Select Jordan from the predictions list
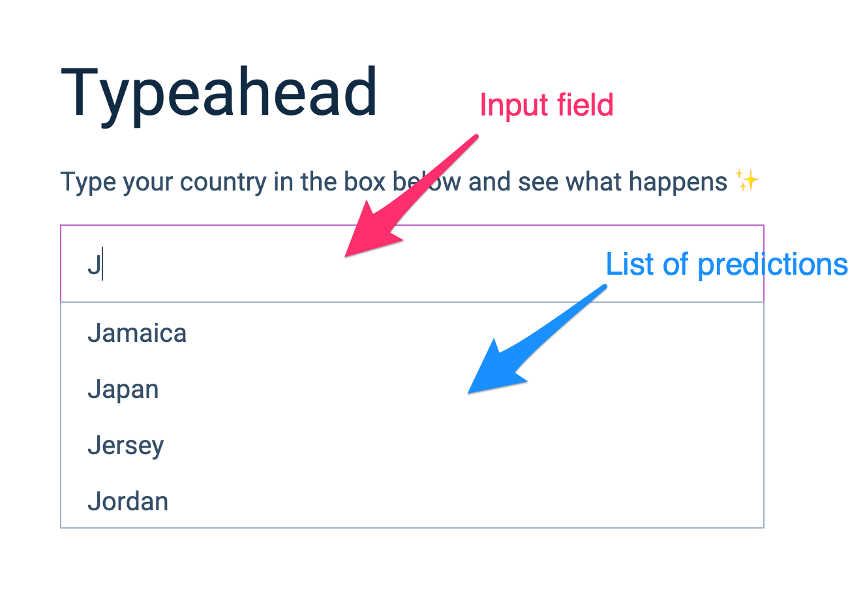Viewport: 865px width, 616px height. coord(128,501)
